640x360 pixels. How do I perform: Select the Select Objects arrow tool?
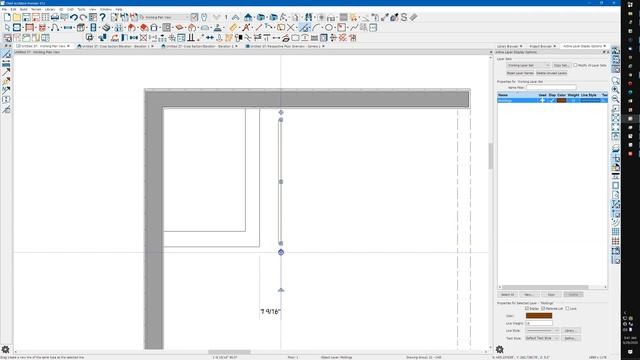pos(7,28)
